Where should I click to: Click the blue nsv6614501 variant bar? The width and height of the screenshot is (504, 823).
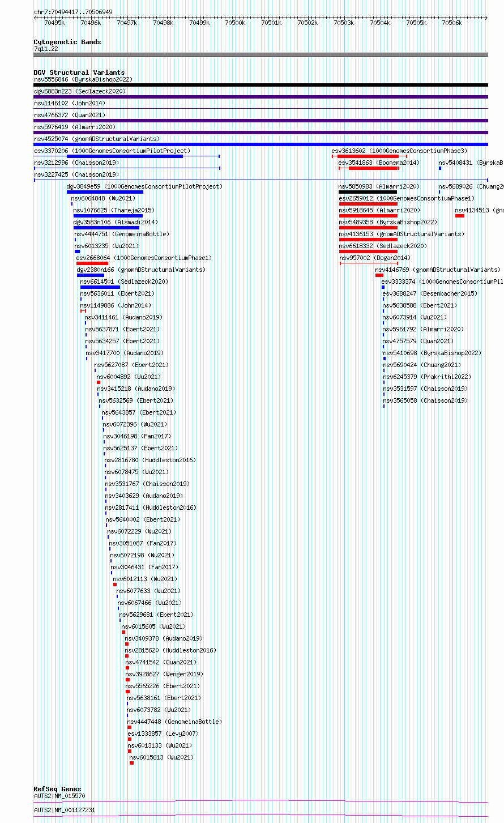pyautogui.click(x=100, y=287)
